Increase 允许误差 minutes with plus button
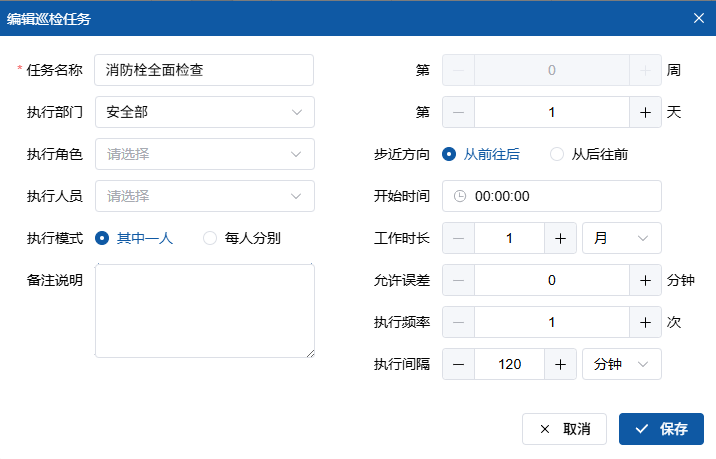 [645, 280]
